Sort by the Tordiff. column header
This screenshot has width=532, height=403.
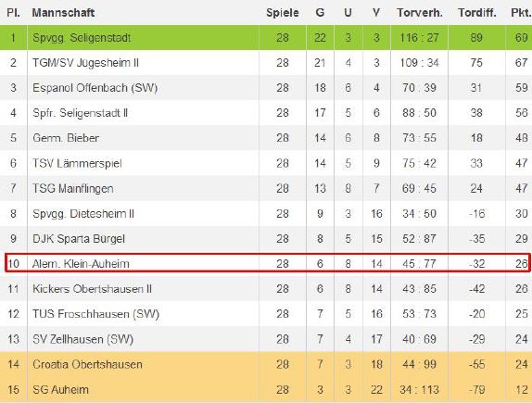tap(477, 13)
